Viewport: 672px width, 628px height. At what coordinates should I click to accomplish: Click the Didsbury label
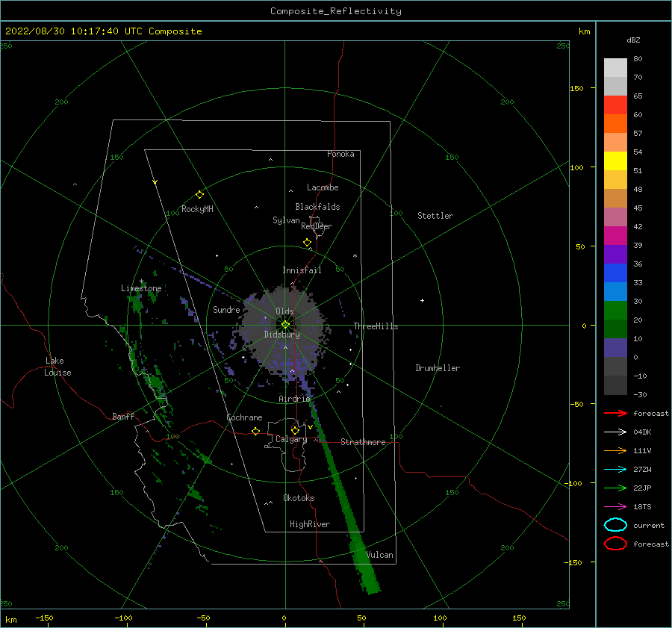[281, 335]
